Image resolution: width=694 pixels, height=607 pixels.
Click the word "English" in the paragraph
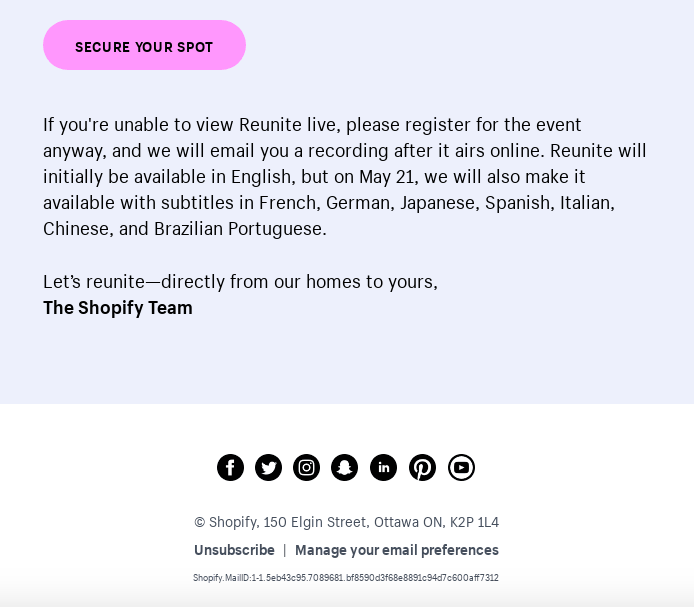click(x=260, y=177)
